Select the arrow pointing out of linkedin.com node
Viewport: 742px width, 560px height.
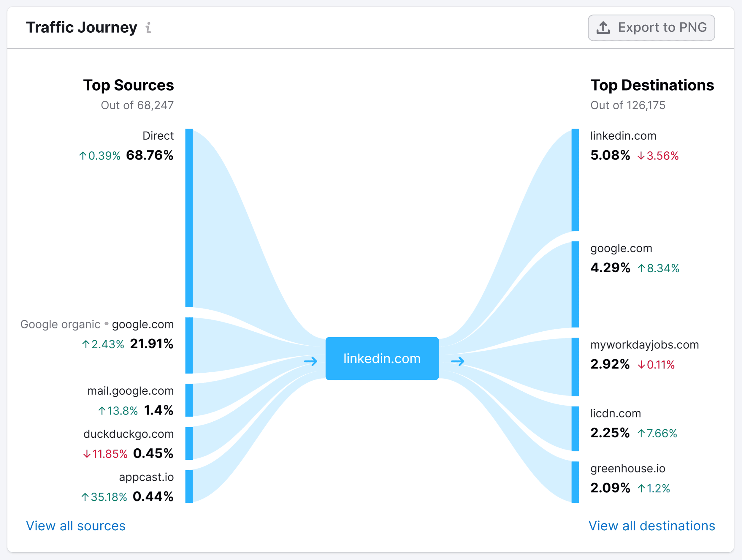coord(458,361)
